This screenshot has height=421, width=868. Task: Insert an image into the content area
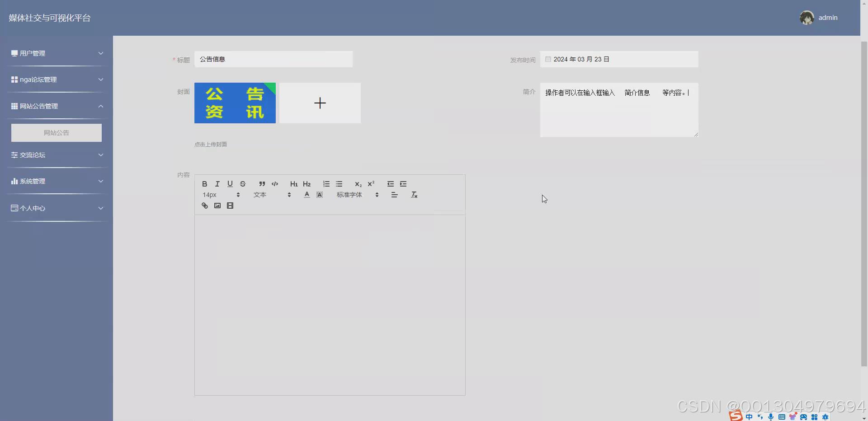(217, 206)
